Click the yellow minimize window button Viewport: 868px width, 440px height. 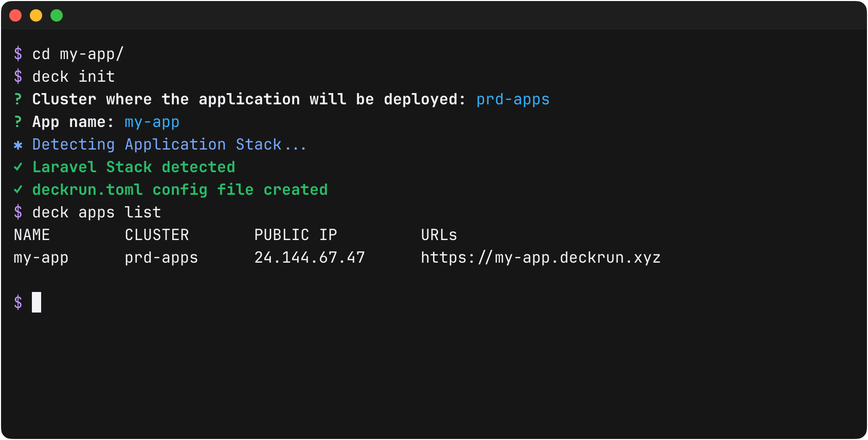[x=36, y=15]
